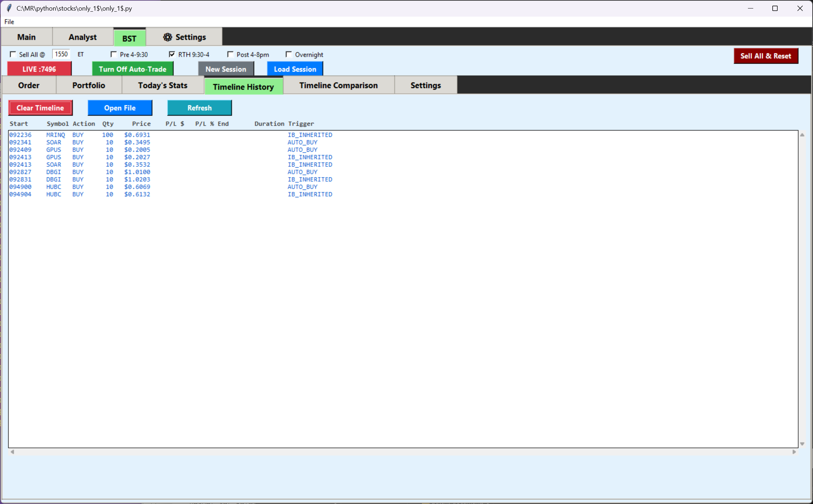
Task: Switch to the Analyst tab
Action: [83, 37]
